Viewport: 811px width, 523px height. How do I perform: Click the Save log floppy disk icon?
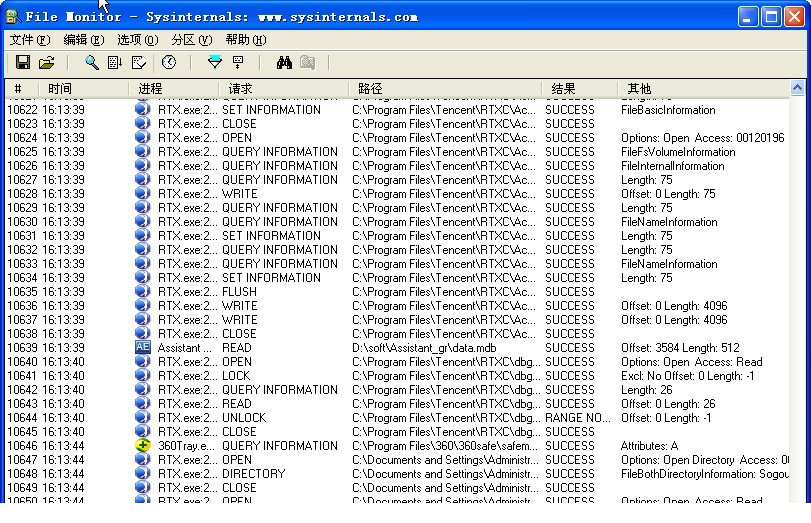tap(23, 63)
